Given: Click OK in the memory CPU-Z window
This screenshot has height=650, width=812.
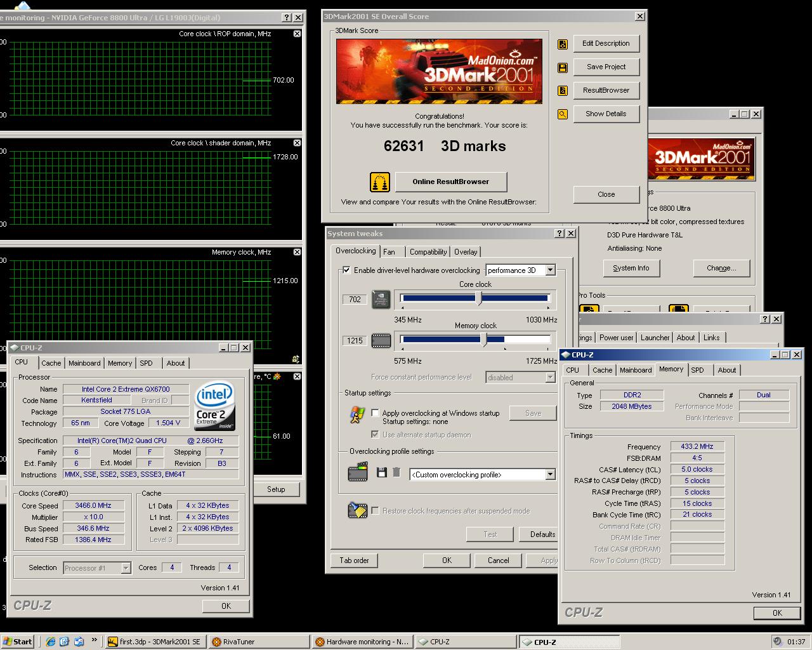Looking at the screenshot, I should (777, 613).
